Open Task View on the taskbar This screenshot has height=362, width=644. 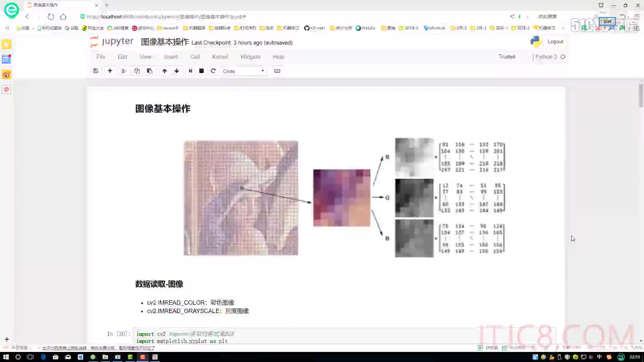click(31, 357)
